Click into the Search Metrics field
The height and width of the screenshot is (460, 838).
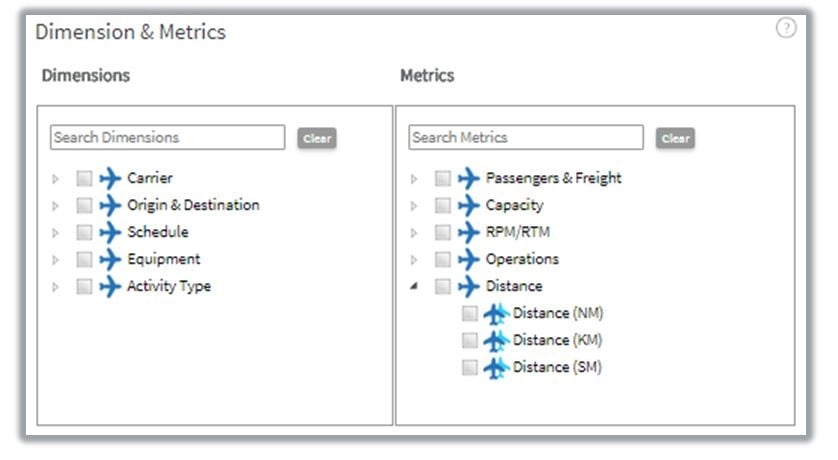tap(525, 138)
